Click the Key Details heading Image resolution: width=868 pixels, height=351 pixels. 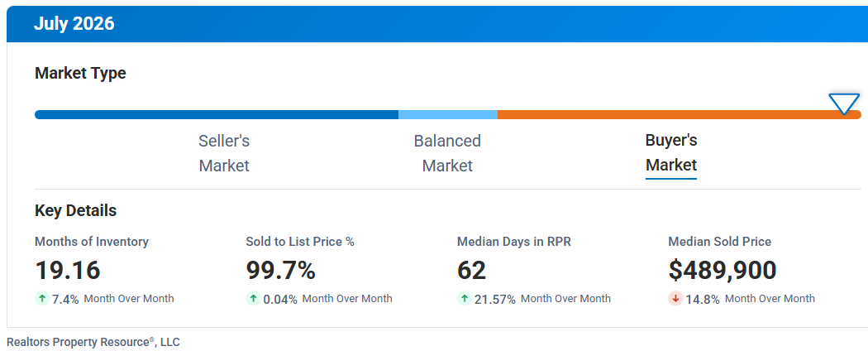[76, 211]
